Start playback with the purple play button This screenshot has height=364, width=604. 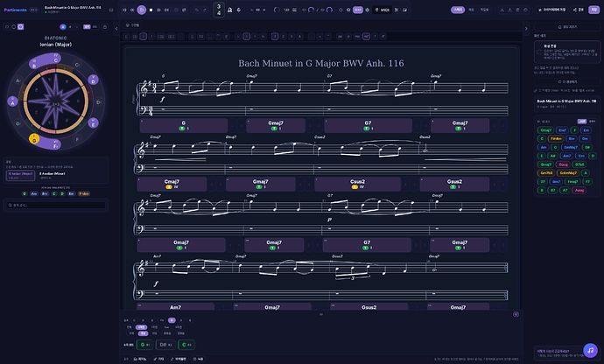(x=141, y=10)
